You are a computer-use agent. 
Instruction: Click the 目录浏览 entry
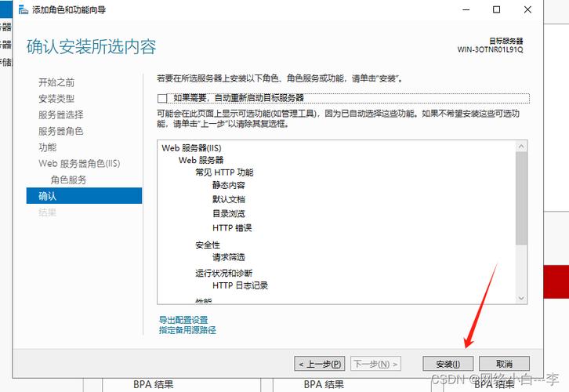point(229,213)
